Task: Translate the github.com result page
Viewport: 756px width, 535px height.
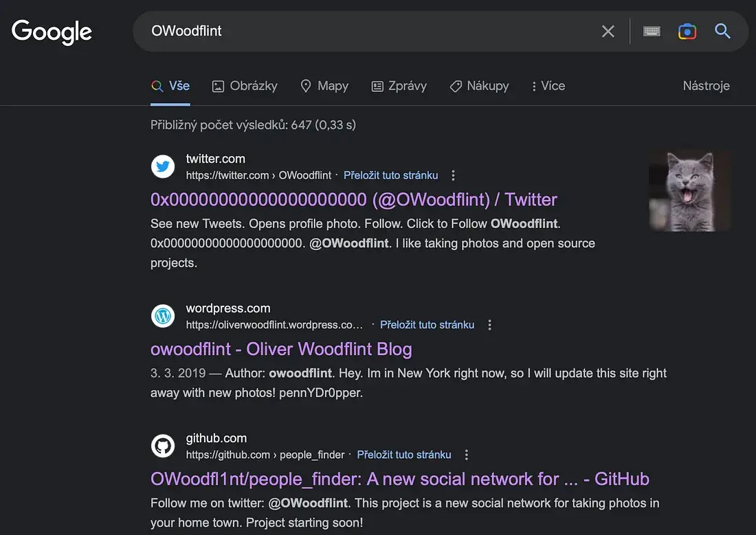Action: coord(404,455)
